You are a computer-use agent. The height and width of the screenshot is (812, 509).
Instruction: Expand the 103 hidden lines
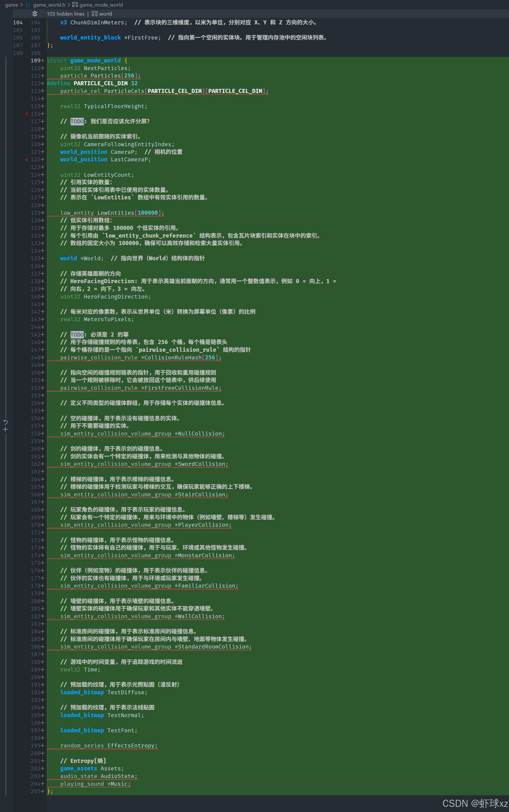[x=66, y=14]
